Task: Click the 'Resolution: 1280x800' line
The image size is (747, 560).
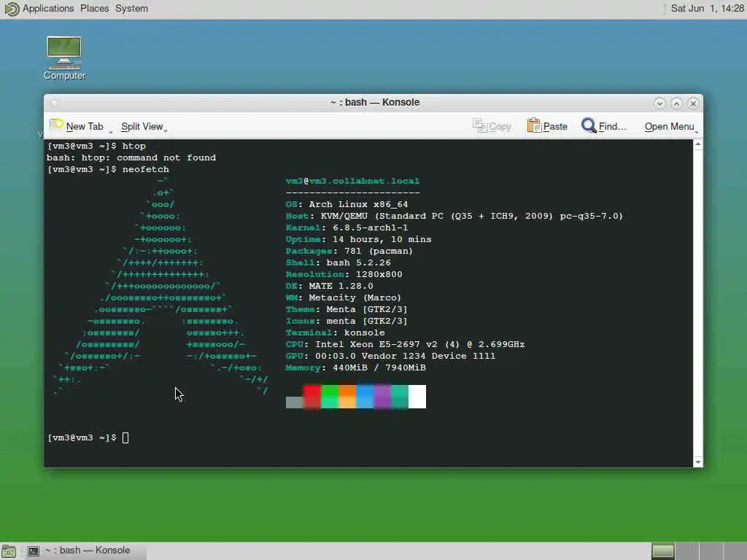Action: [344, 274]
